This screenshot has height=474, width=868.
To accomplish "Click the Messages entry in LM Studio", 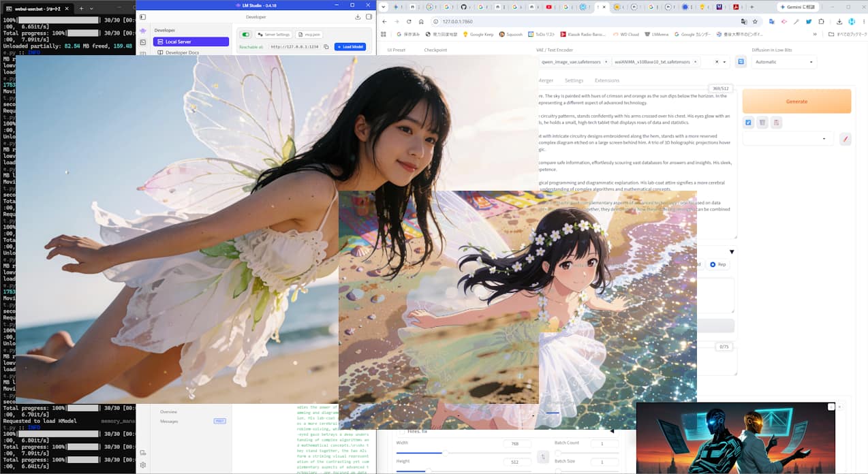I will pos(169,421).
